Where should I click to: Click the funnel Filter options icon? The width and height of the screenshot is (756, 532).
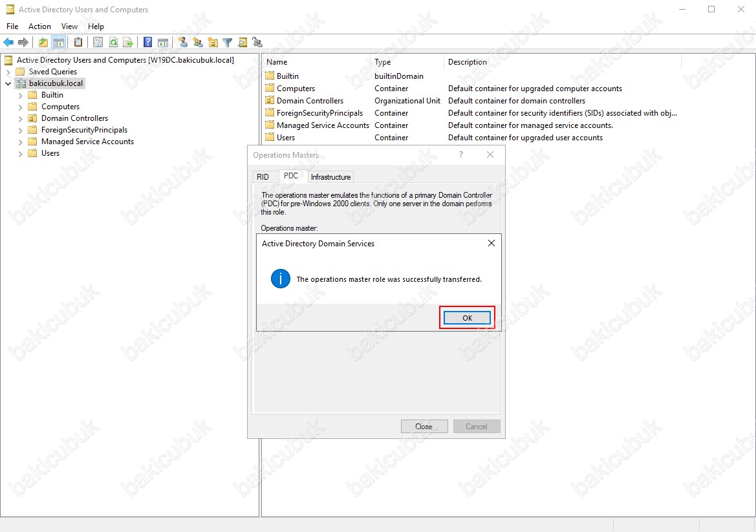228,43
